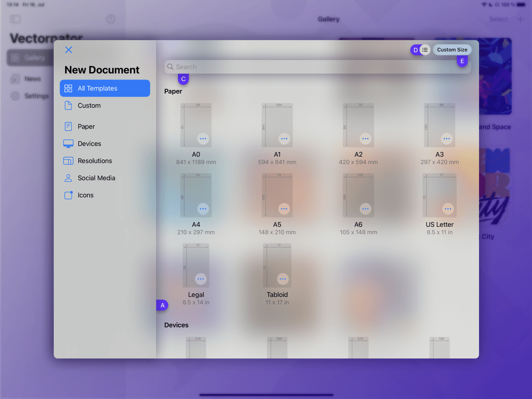Click the Custom document icon
The image size is (532, 399).
[68, 106]
